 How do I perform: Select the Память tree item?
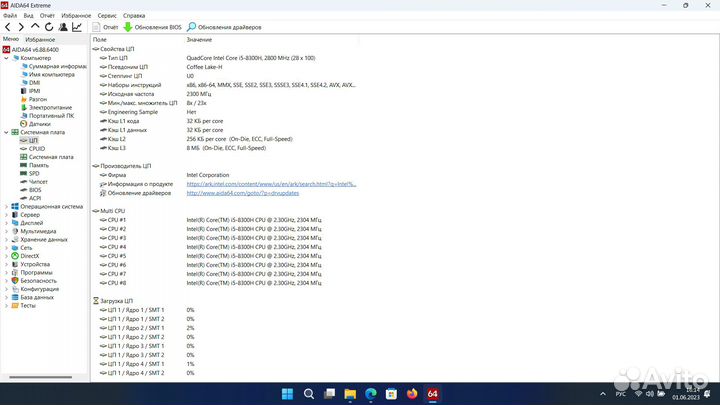(x=34, y=165)
